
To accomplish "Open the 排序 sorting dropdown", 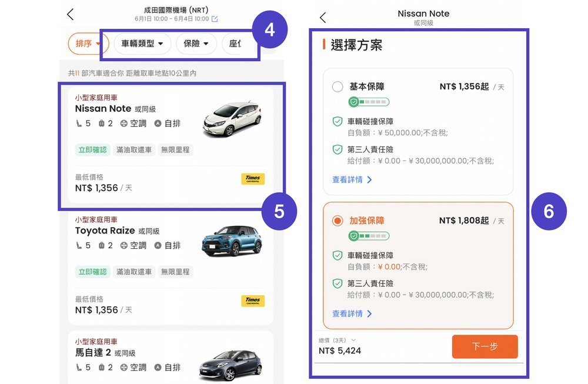I will (x=86, y=44).
